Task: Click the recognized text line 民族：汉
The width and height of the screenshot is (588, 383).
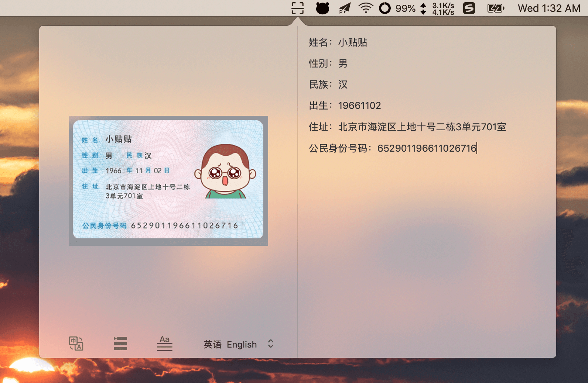Action: point(328,84)
